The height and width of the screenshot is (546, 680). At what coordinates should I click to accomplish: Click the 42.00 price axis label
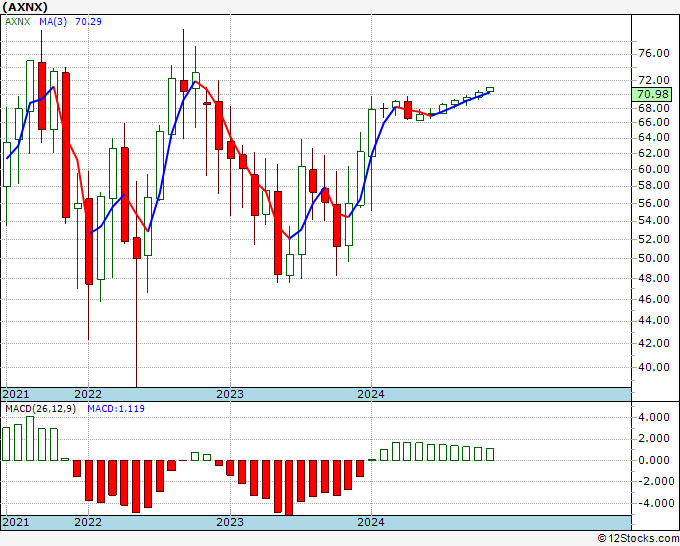click(x=654, y=343)
